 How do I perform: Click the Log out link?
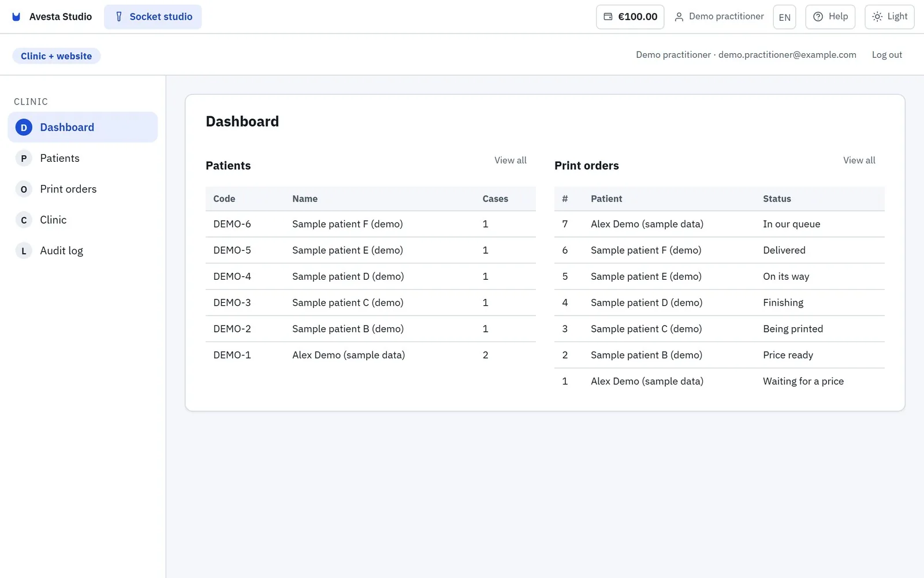(887, 55)
